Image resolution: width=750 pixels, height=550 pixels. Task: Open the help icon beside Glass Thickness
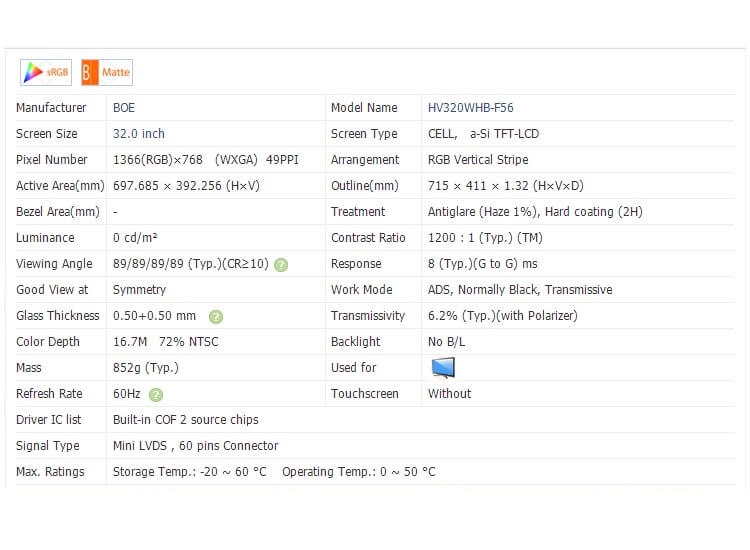click(216, 317)
